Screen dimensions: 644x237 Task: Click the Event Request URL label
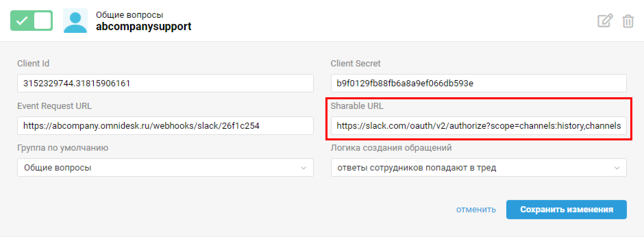click(54, 106)
